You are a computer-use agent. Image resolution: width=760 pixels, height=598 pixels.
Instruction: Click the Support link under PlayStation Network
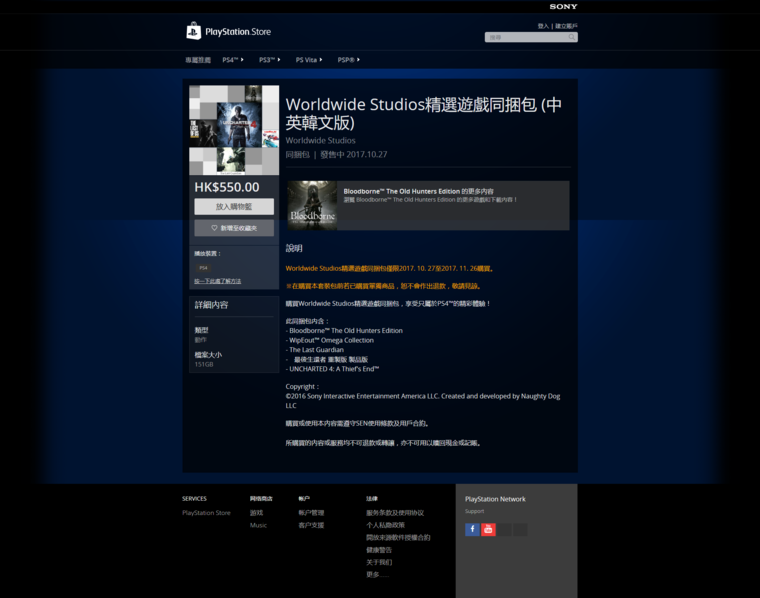475,511
